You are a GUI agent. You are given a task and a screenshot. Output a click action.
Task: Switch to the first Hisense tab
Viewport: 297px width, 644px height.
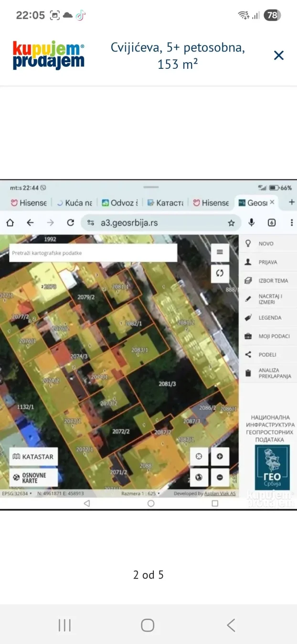28,203
